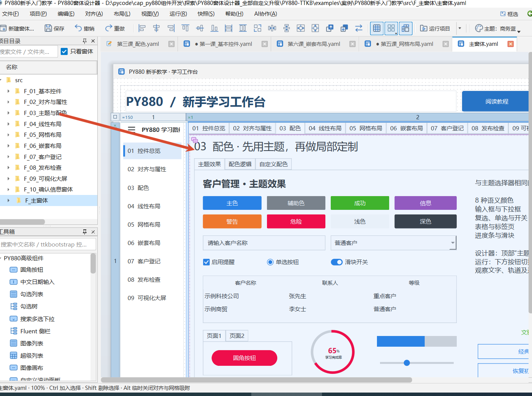Select the 单选按钮 radio button
This screenshot has height=396, width=532.
270,262
